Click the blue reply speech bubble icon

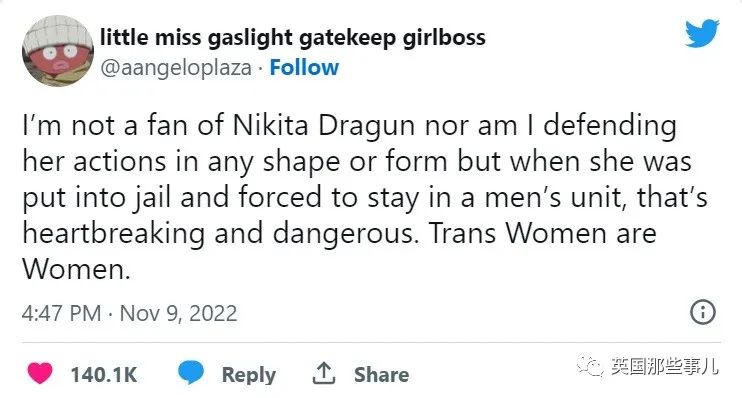191,372
